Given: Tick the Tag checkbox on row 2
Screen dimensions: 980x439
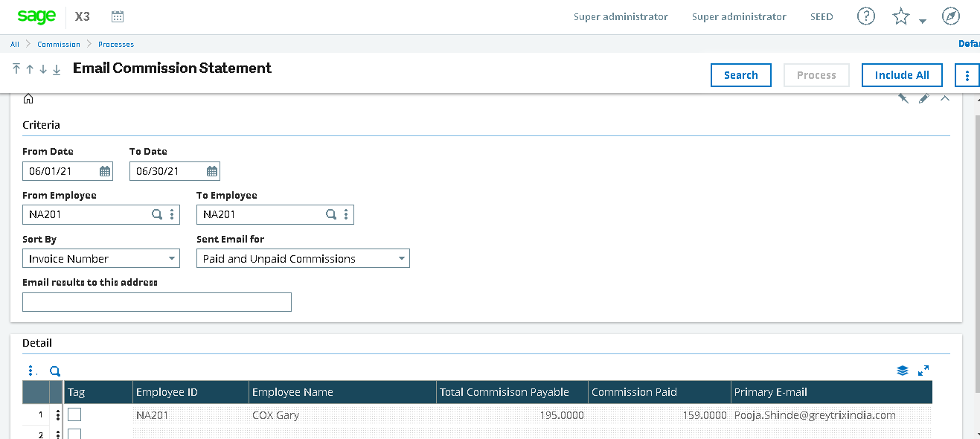Looking at the screenshot, I should coord(74,434).
